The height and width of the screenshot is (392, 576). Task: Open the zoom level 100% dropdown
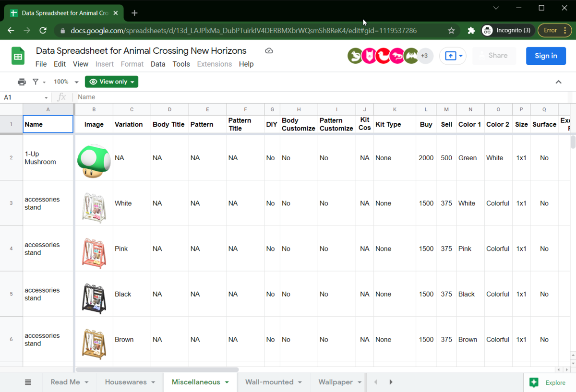pyautogui.click(x=61, y=82)
